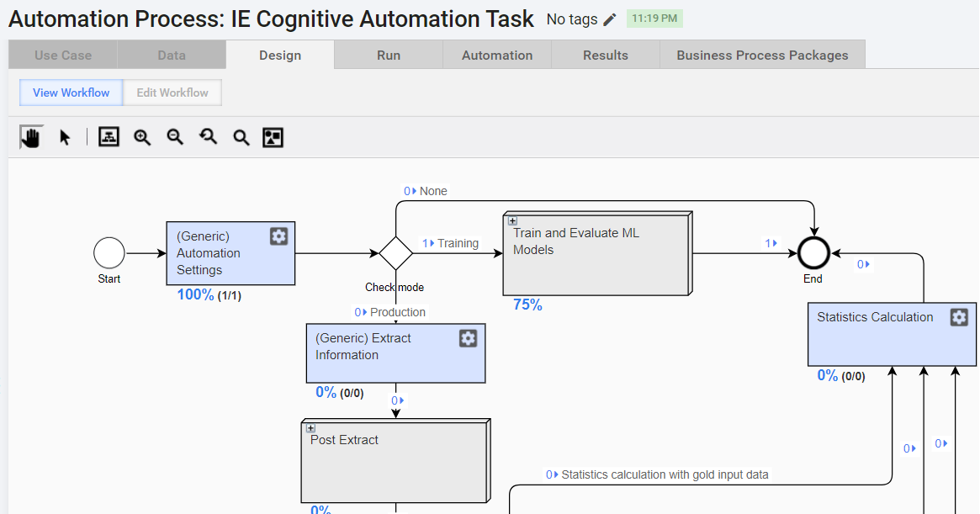The image size is (980, 514).
Task: Expand the Train and Evaluate ML Models subprocess
Action: [512, 220]
